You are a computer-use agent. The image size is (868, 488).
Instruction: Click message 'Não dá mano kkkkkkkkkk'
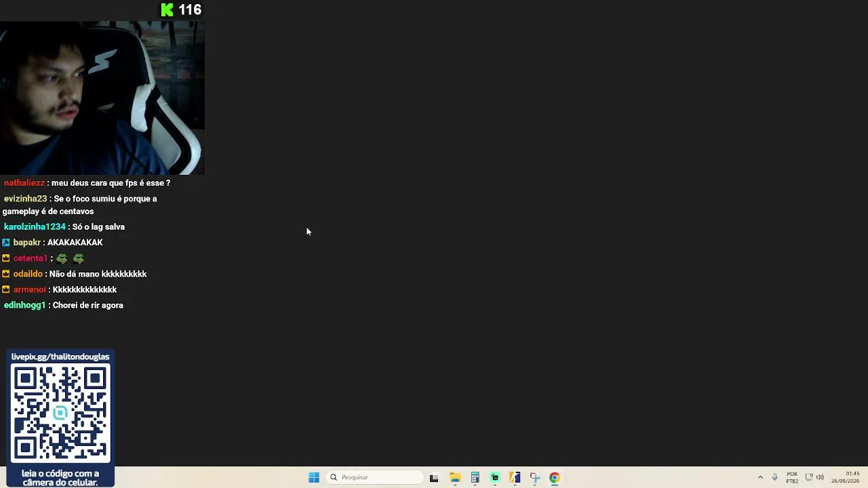(98, 274)
